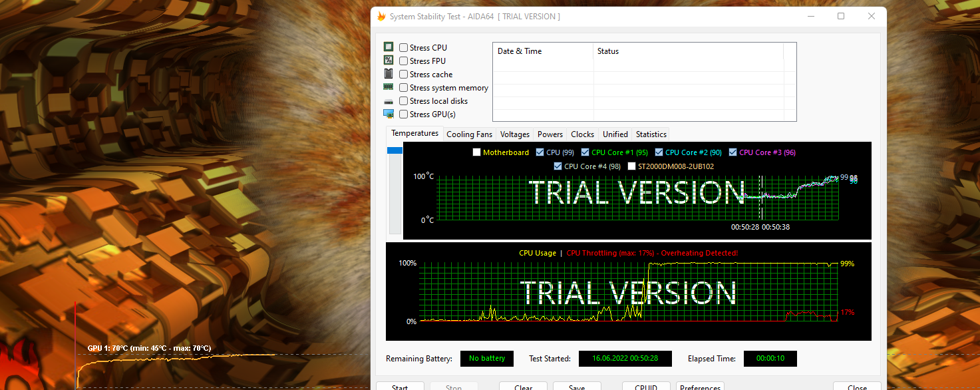Viewport: 980px width, 390px height.
Task: Hide CPU Core #1 (95) from graph
Action: click(x=585, y=152)
